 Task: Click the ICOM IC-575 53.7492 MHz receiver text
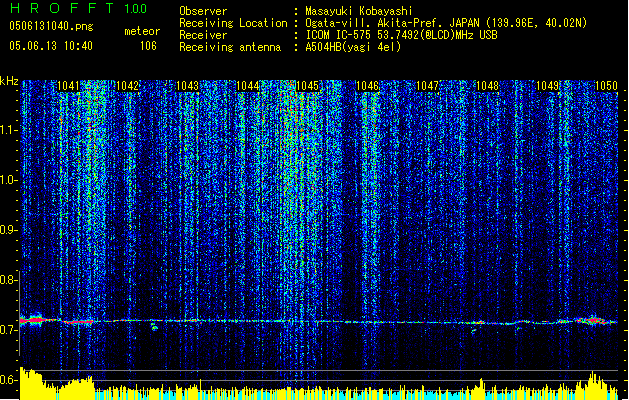[401, 35]
